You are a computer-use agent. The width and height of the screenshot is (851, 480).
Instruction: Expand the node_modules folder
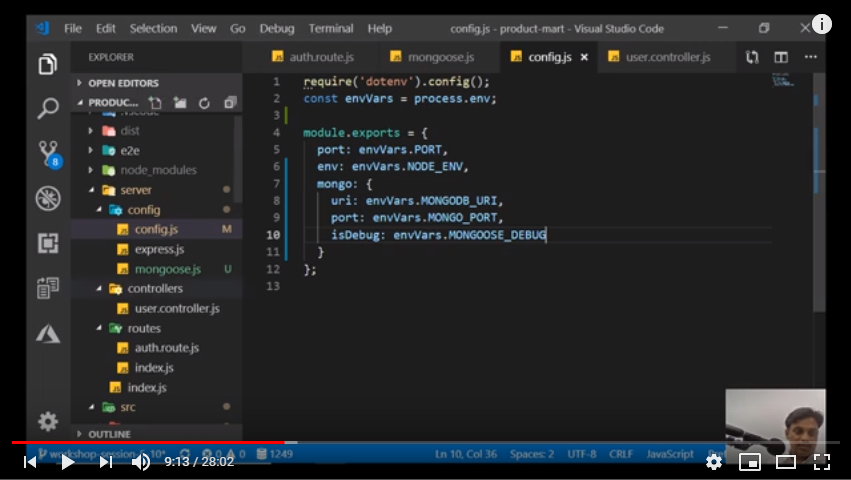158,170
